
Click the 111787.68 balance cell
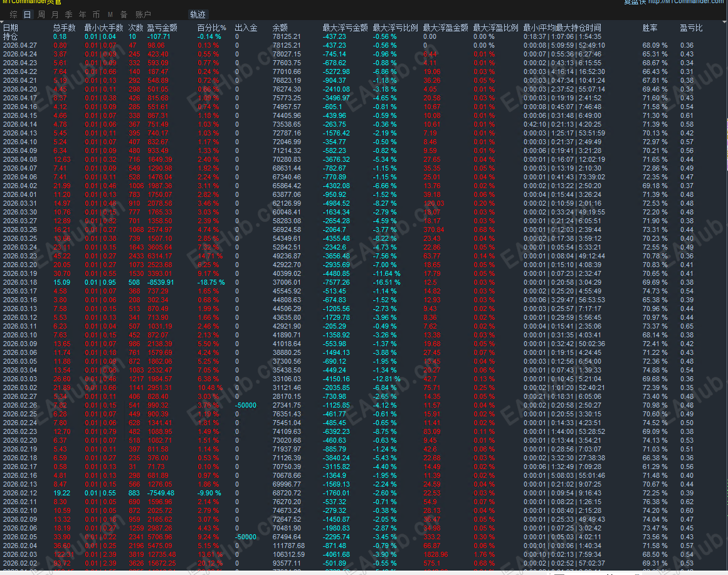289,546
